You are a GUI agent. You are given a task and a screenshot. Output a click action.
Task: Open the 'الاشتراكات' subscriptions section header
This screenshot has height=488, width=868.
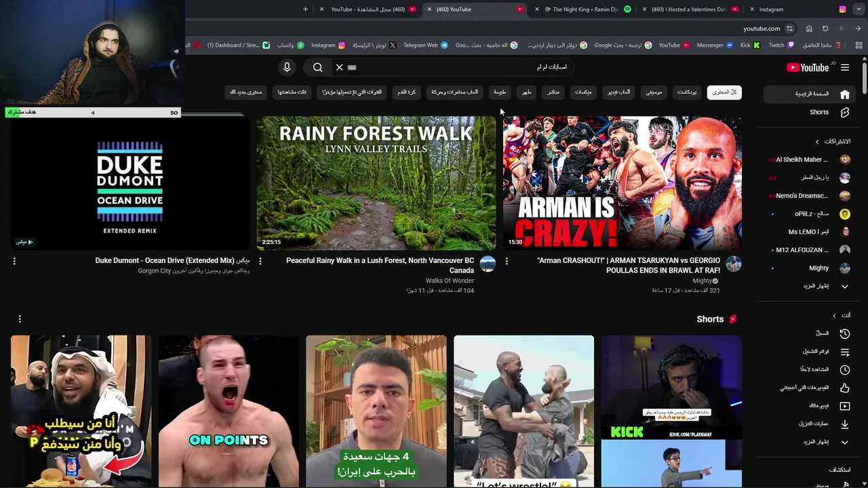point(832,141)
